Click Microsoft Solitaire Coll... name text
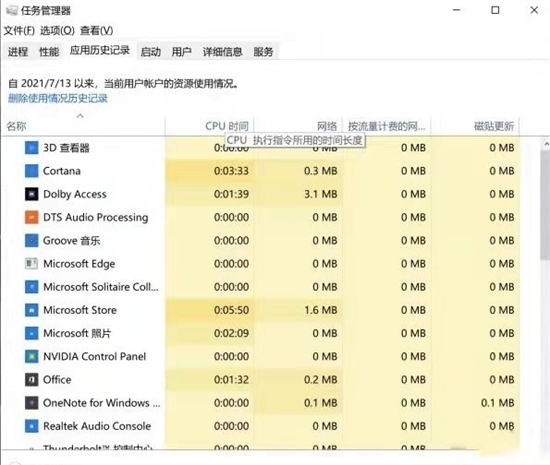The height and width of the screenshot is (465, 550). pyautogui.click(x=101, y=287)
